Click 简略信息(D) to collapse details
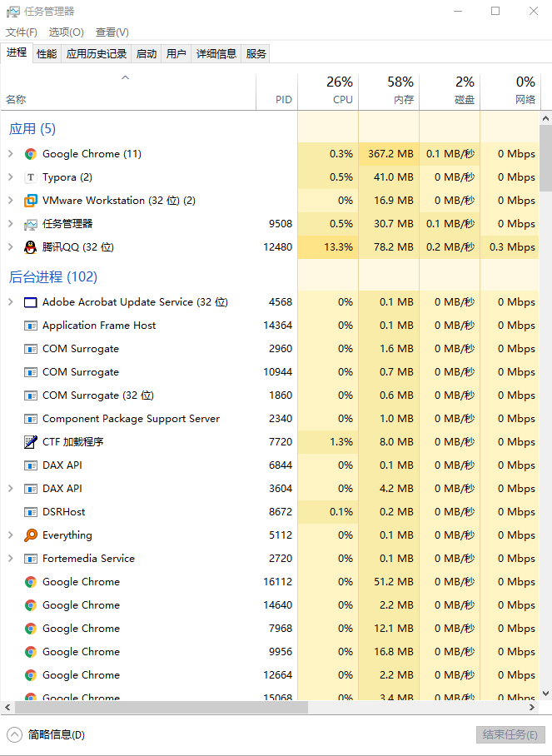The width and height of the screenshot is (552, 756). coord(46,735)
